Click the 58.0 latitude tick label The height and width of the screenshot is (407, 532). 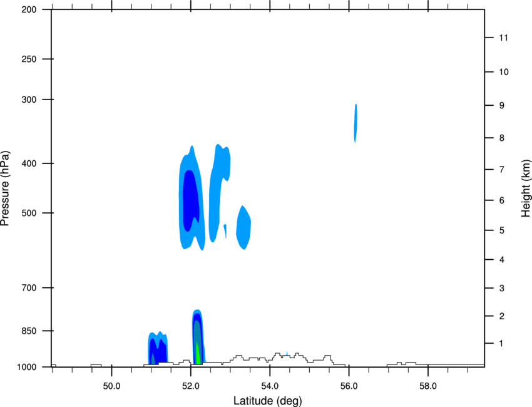pyautogui.click(x=428, y=386)
